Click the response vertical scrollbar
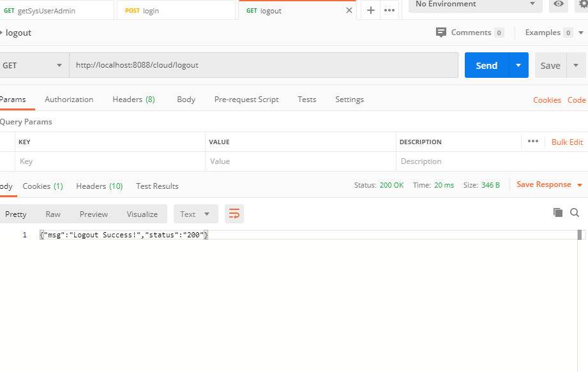This screenshot has height=372, width=588. tap(579, 235)
